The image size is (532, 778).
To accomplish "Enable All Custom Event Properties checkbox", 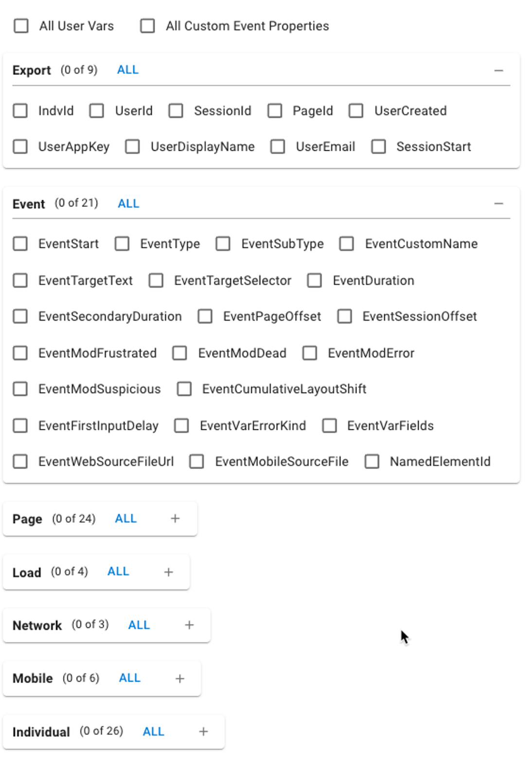I will (147, 26).
